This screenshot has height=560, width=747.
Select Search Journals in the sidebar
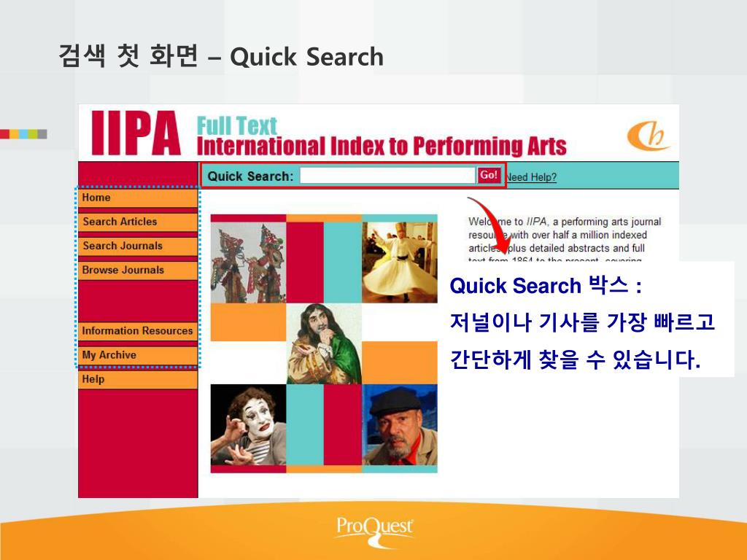click(138, 246)
